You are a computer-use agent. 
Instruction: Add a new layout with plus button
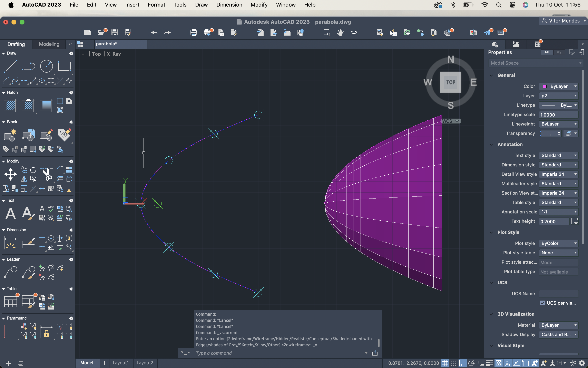[x=105, y=363]
